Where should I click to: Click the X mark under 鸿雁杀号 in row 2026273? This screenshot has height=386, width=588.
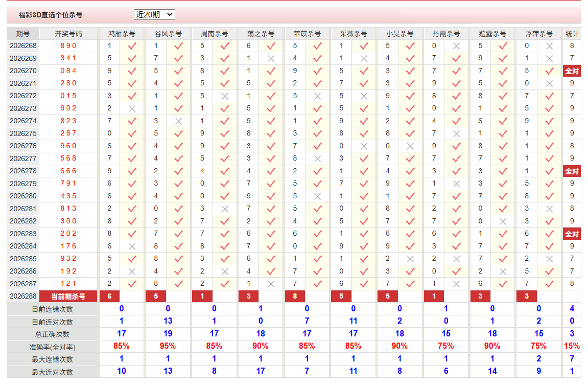[x=132, y=108]
